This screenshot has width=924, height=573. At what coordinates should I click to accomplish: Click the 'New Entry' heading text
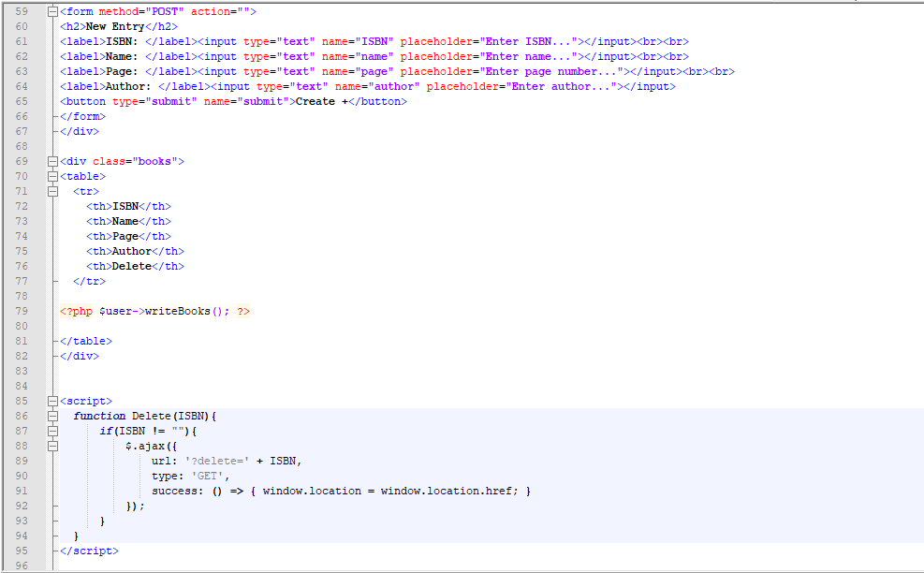click(x=115, y=27)
